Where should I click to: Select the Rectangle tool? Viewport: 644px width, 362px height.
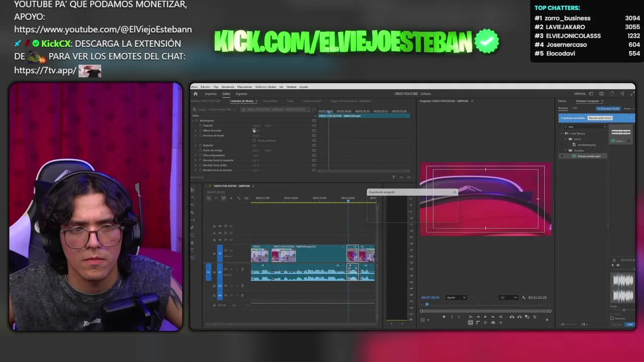click(x=192, y=235)
